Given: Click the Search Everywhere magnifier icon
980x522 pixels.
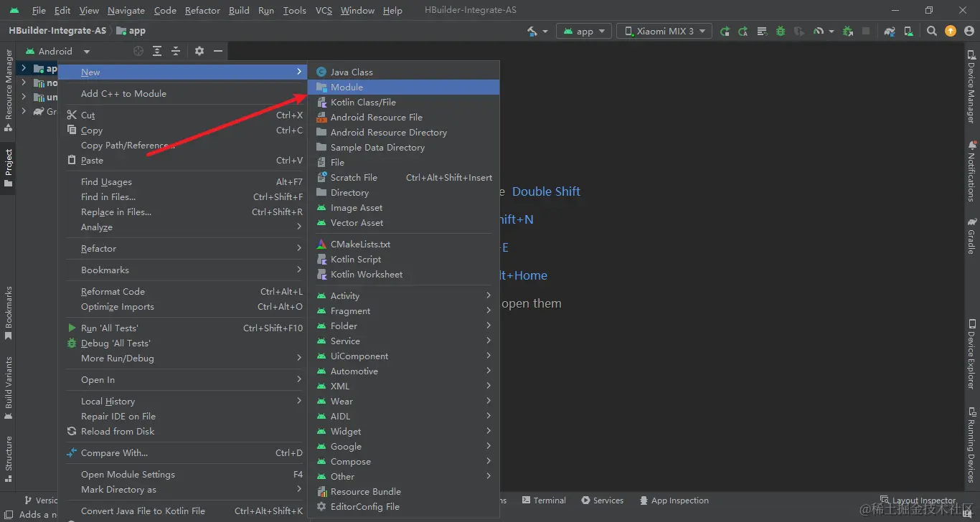Looking at the screenshot, I should pos(932,31).
